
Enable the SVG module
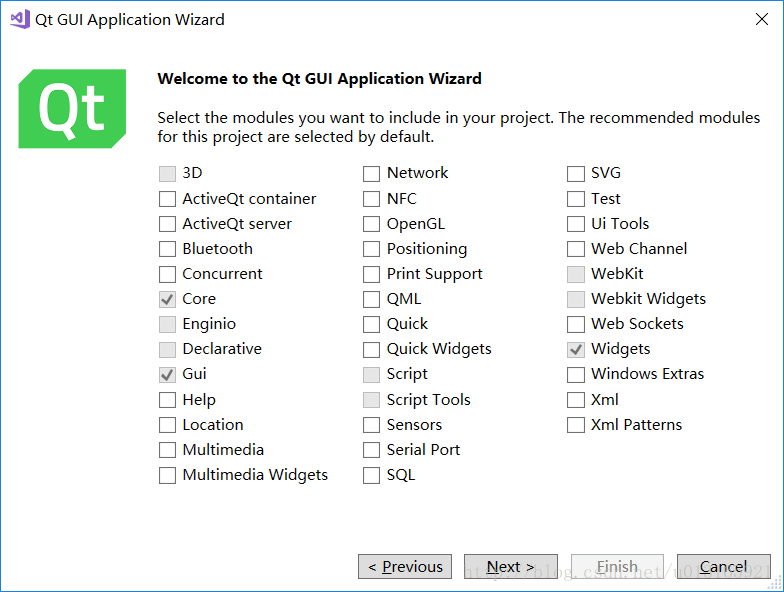click(x=575, y=173)
